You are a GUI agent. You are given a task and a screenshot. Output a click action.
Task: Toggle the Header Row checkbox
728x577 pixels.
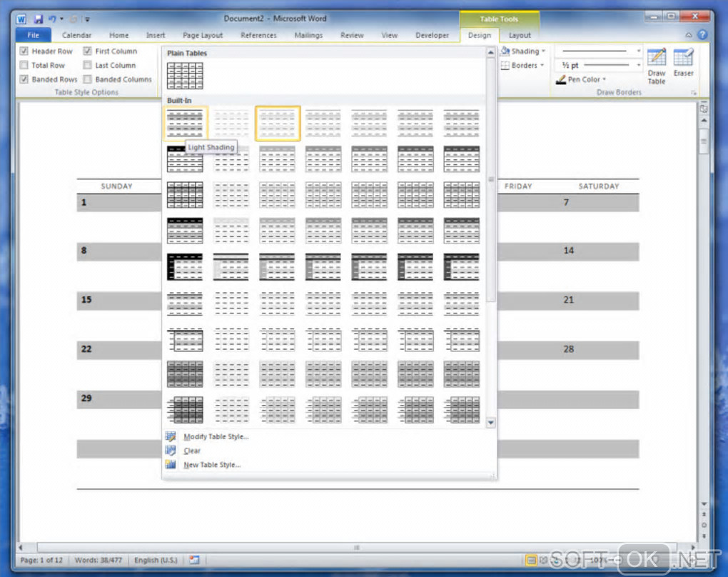(x=24, y=51)
